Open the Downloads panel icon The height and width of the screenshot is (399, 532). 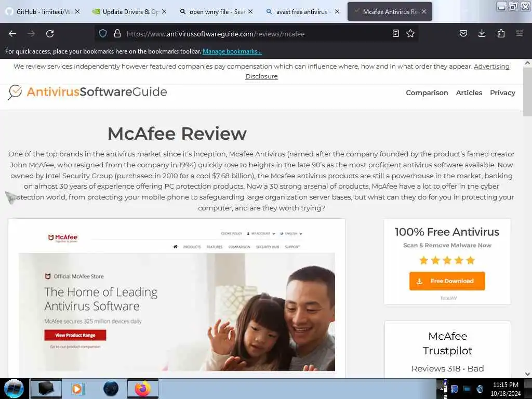(x=482, y=33)
